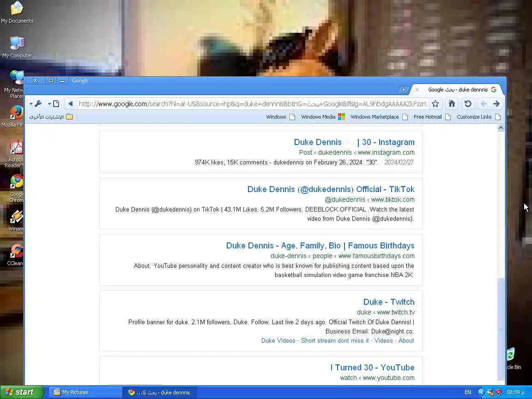Screen dimensions: 532x399
Task: Select the My Documents desktop icon
Action: pyautogui.click(x=17, y=13)
